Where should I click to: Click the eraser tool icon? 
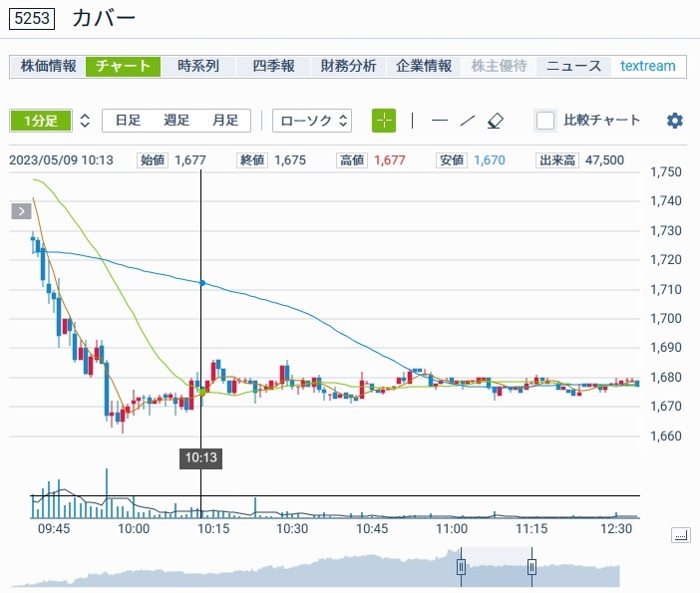tap(496, 121)
